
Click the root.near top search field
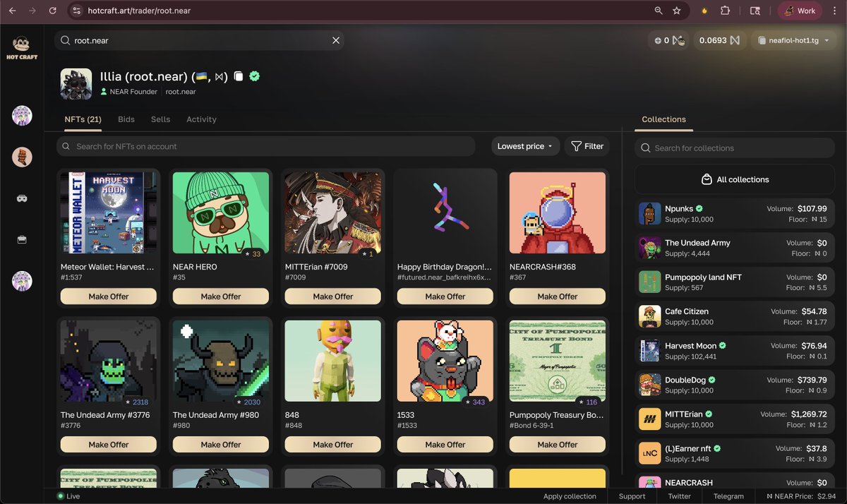[x=199, y=40]
